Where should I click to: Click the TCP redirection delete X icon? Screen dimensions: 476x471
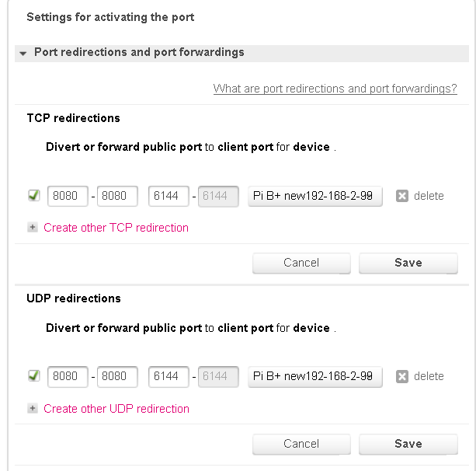[402, 196]
